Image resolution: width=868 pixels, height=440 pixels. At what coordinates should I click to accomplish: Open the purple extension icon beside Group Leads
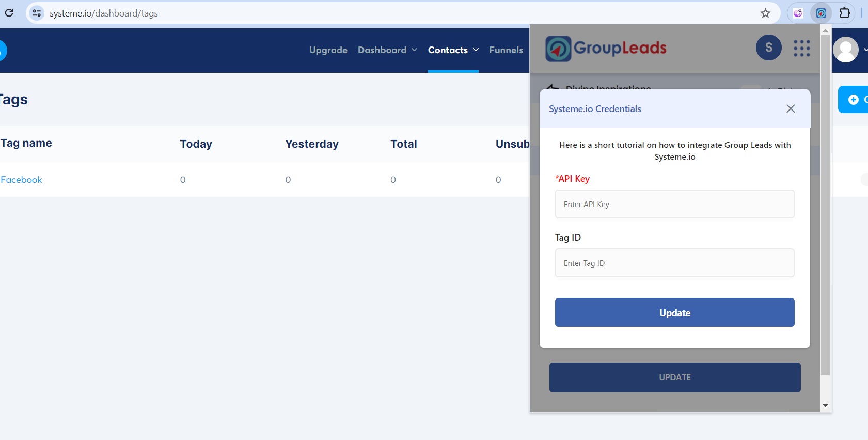point(798,13)
